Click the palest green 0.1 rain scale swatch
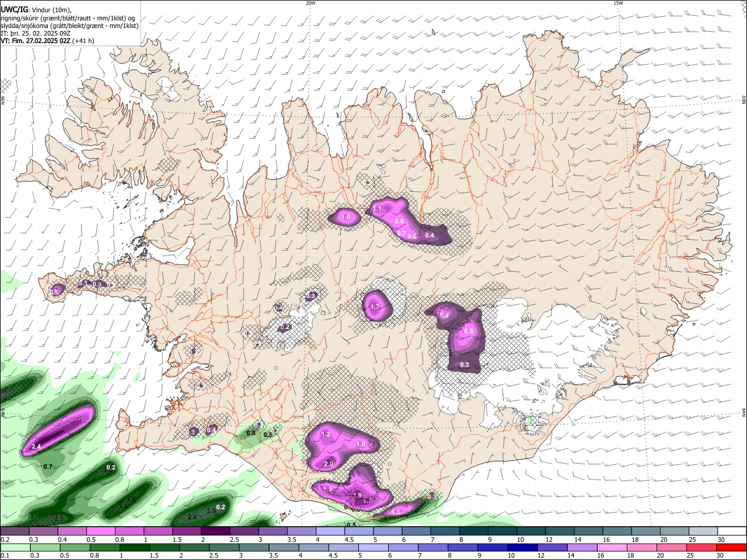The image size is (747, 560). tap(15, 547)
